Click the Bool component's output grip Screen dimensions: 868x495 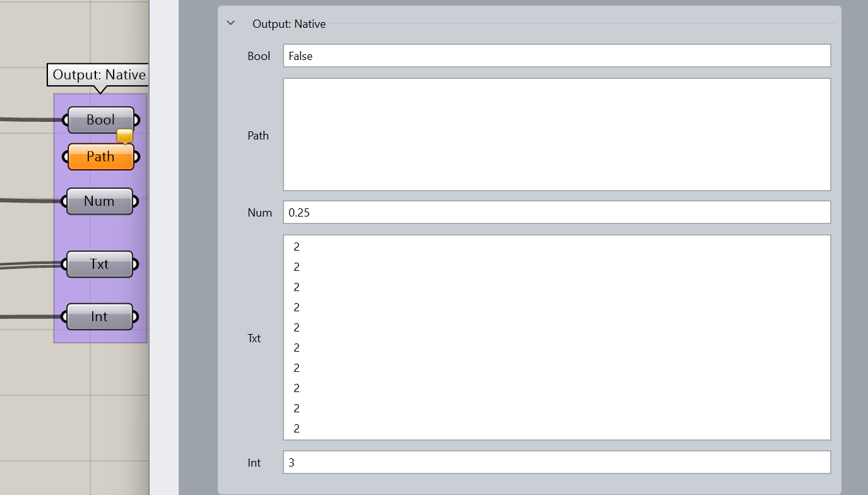[x=137, y=120]
